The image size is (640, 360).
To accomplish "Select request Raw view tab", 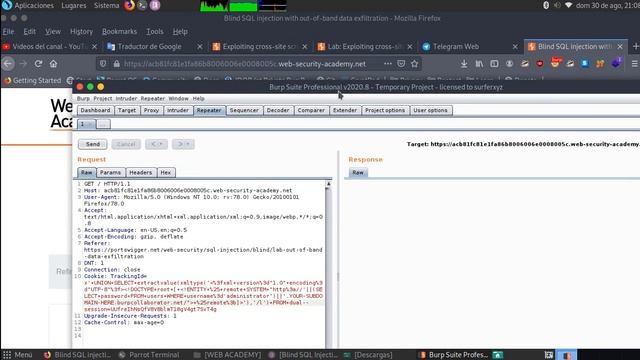I will (87, 173).
